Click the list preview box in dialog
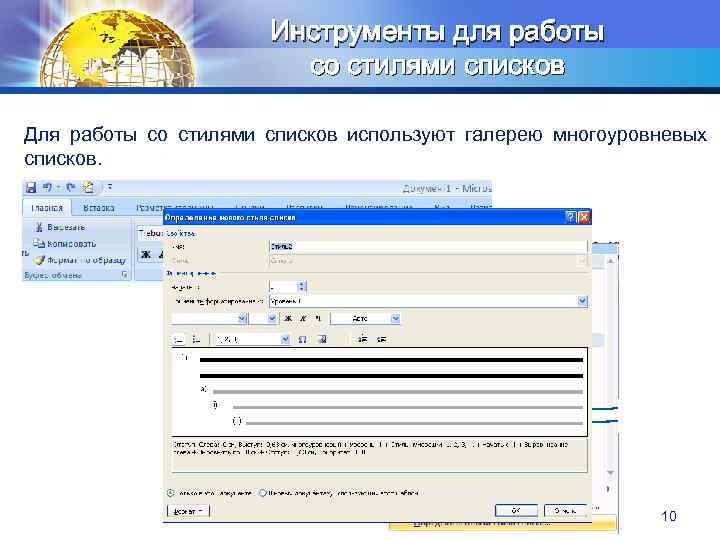This screenshot has height=540, width=720. 379,392
